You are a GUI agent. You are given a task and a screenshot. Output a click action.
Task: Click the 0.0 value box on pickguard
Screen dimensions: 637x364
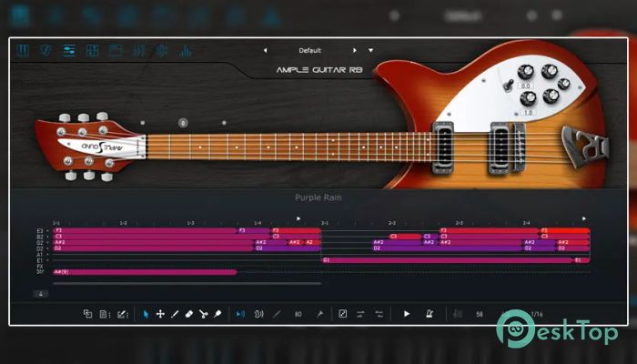point(525,86)
